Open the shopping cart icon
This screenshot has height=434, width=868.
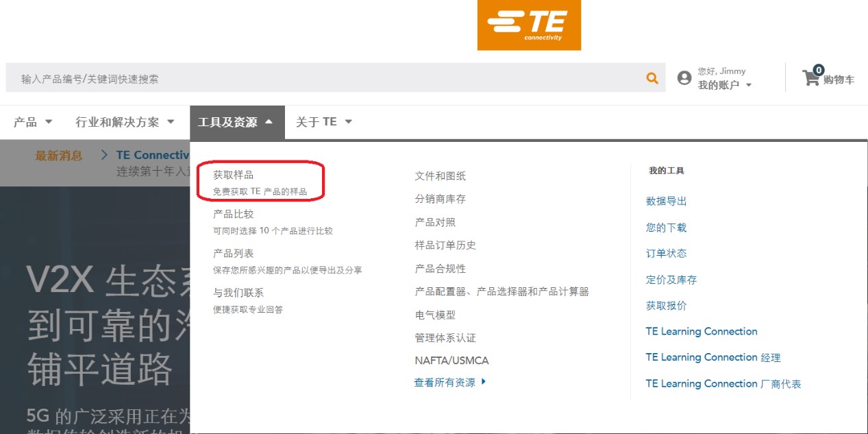(811, 77)
